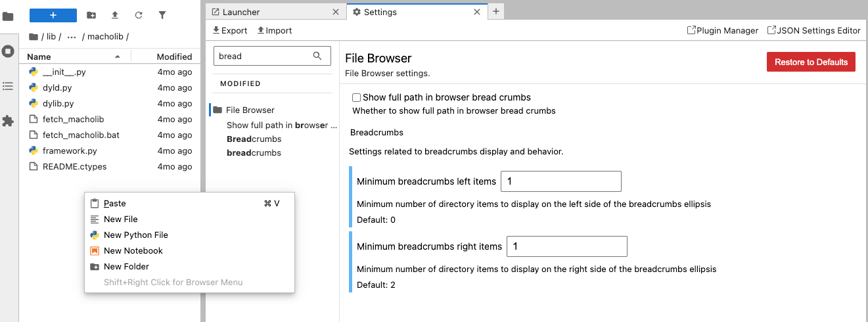Select the fetch_macholib.bat file
The width and height of the screenshot is (868, 322).
click(x=109, y=135)
